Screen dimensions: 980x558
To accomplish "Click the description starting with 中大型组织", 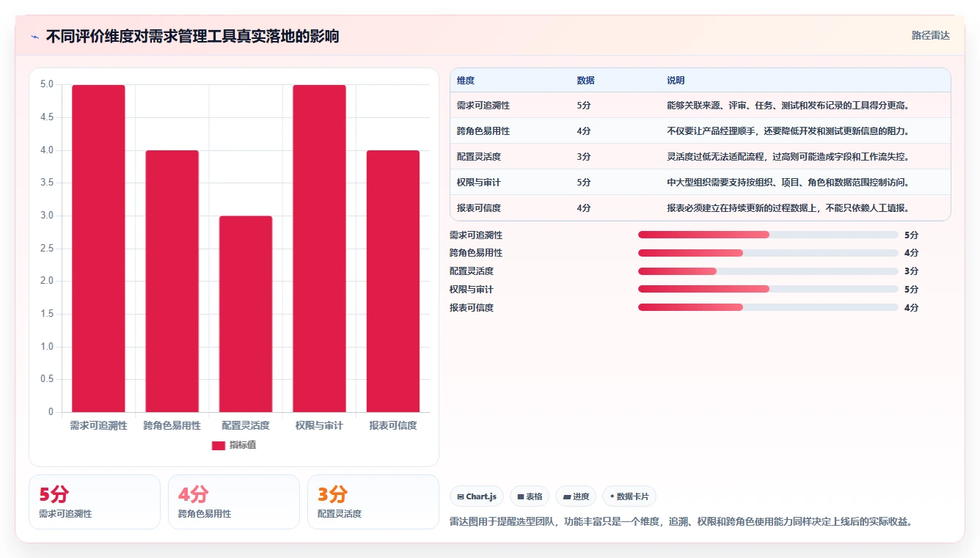I will coord(789,183).
